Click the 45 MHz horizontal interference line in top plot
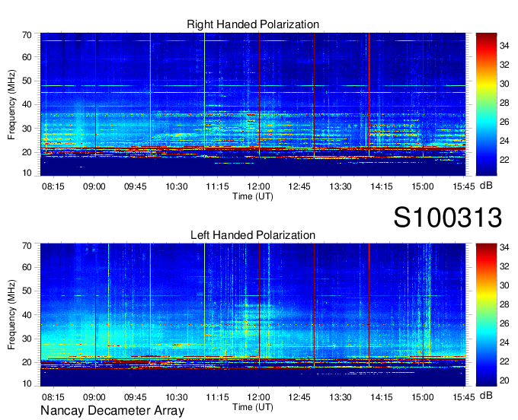Viewport: 518px width, 420px height. (x=253, y=93)
